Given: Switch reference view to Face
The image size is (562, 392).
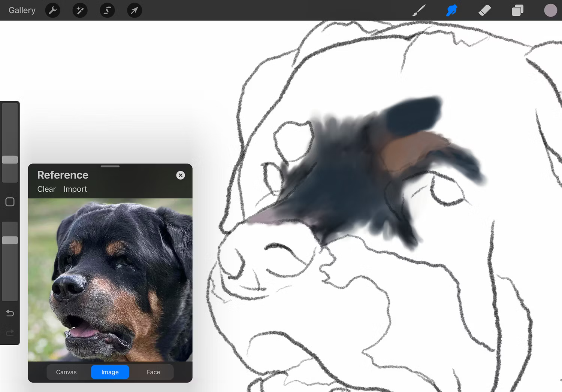Looking at the screenshot, I should pos(153,372).
